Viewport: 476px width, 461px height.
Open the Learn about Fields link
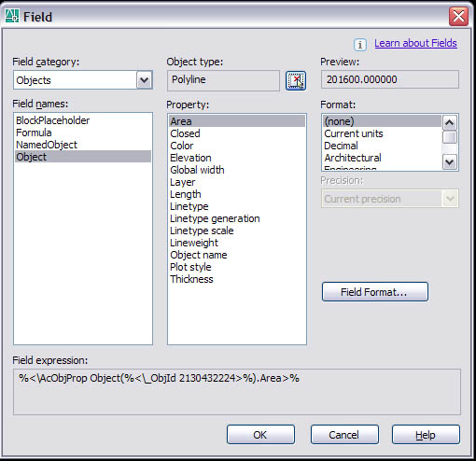click(x=415, y=43)
